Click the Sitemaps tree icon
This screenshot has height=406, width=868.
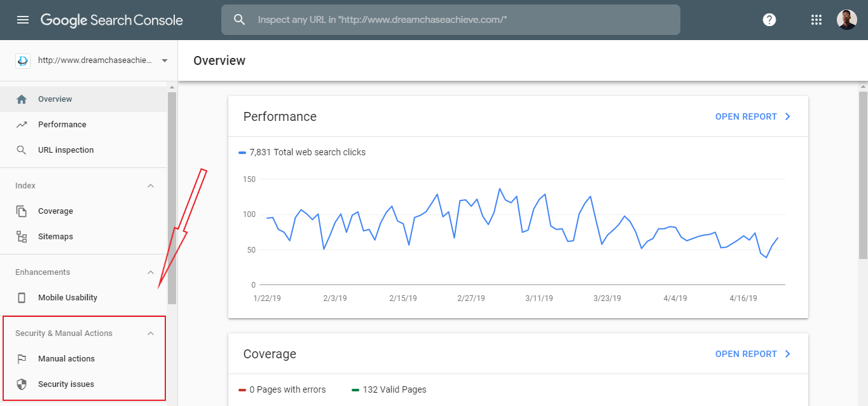point(22,237)
